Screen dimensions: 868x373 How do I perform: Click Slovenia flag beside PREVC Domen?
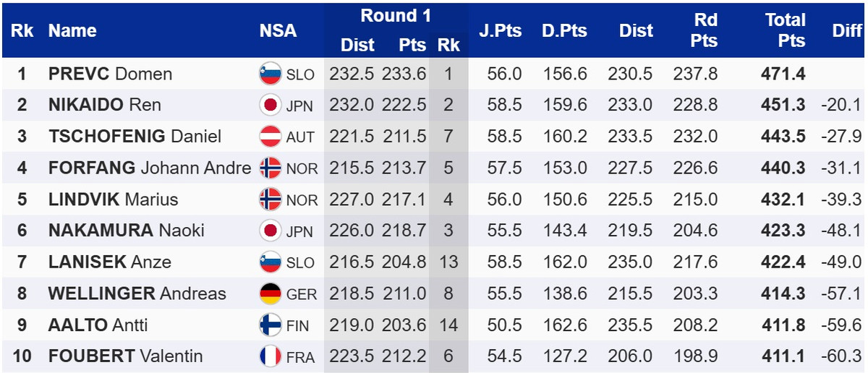coord(270,74)
